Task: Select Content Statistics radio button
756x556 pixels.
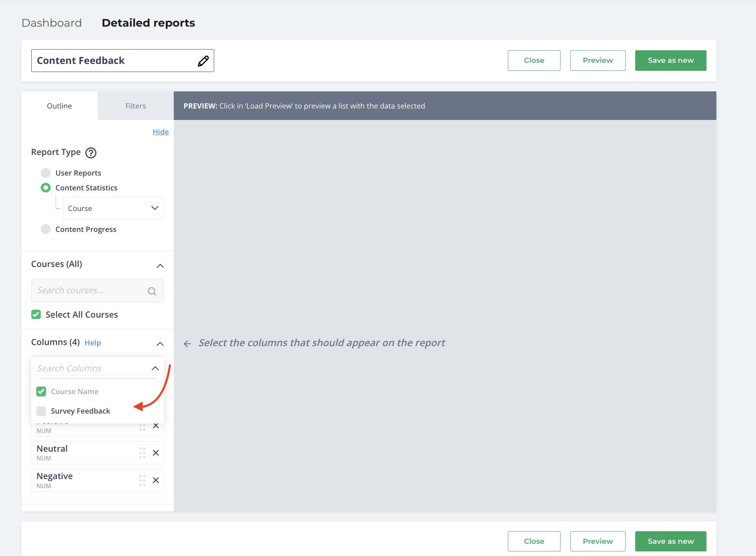Action: [x=46, y=188]
